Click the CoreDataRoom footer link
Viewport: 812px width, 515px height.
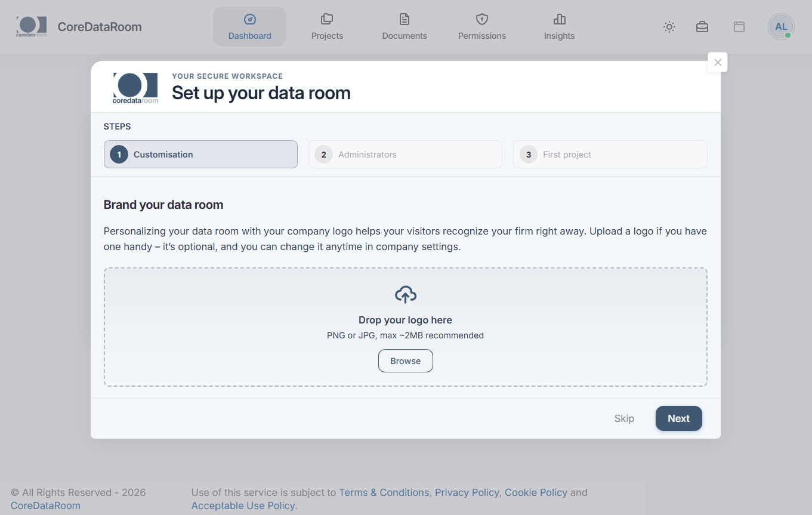coord(45,505)
